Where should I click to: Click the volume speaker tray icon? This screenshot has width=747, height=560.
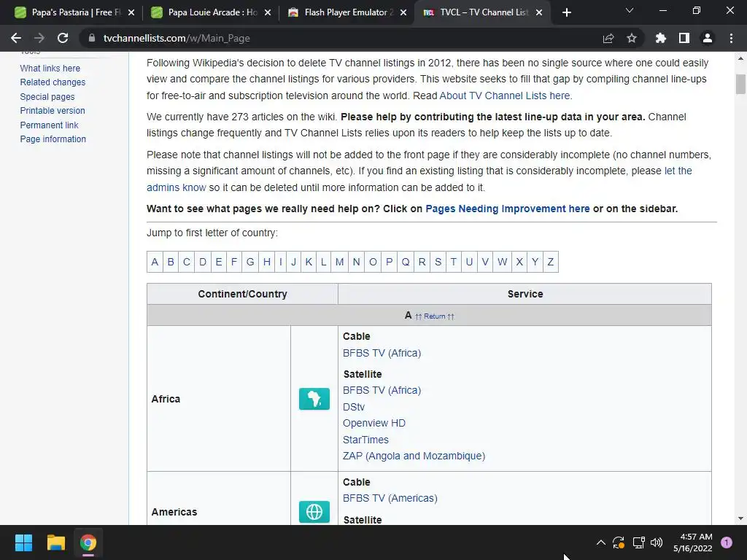pos(657,542)
